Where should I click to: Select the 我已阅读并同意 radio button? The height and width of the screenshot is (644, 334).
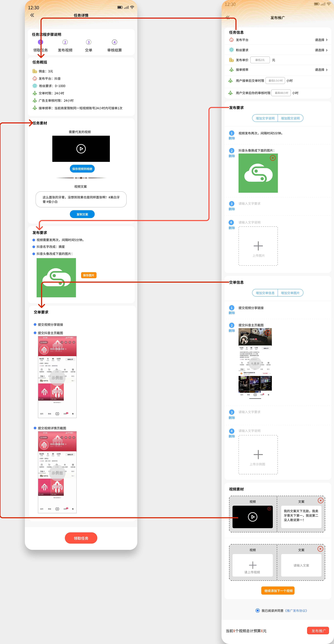click(258, 611)
